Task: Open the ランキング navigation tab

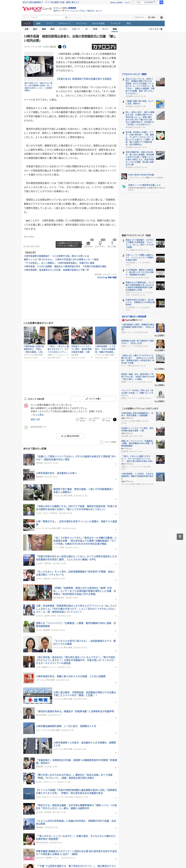Action: 115,24
